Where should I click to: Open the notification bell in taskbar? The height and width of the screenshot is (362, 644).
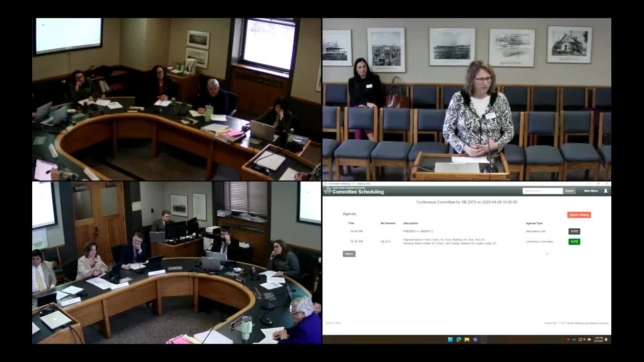(x=607, y=339)
